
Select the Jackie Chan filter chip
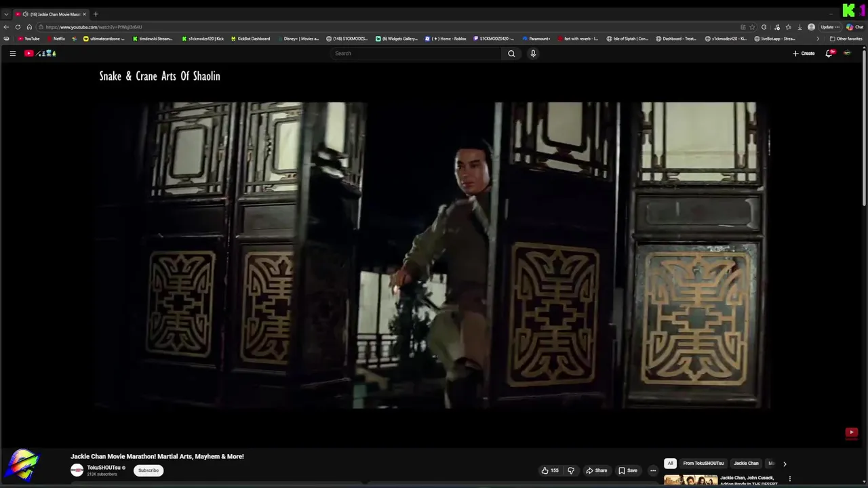746,464
